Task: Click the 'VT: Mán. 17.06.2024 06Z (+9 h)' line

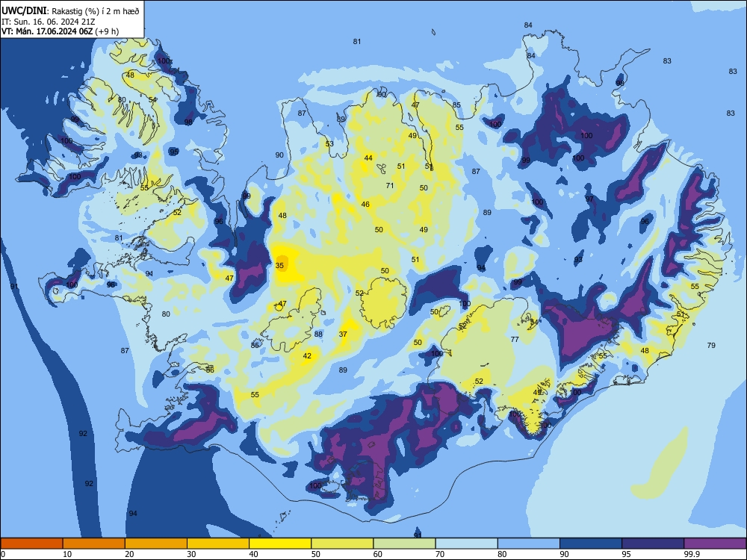Action: coord(60,31)
